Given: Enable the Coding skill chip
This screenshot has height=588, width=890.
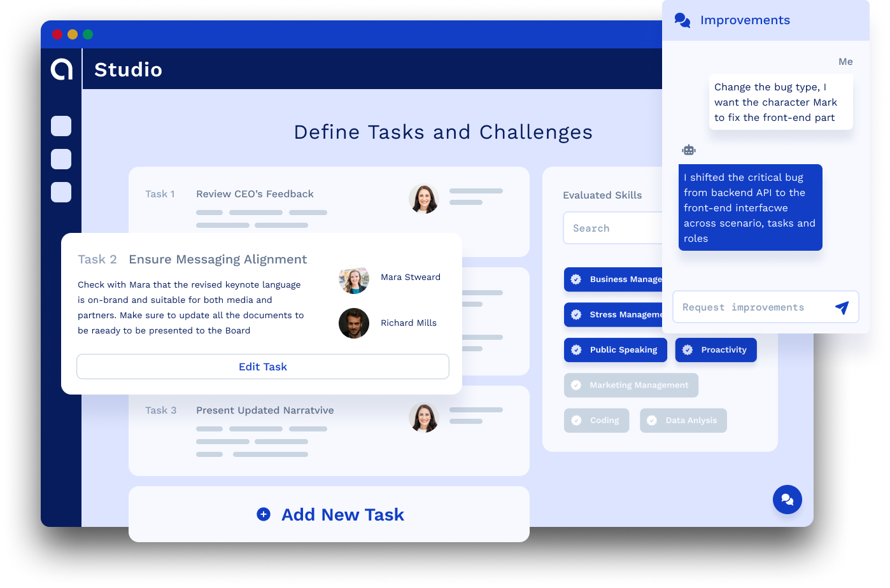Looking at the screenshot, I should (x=597, y=421).
